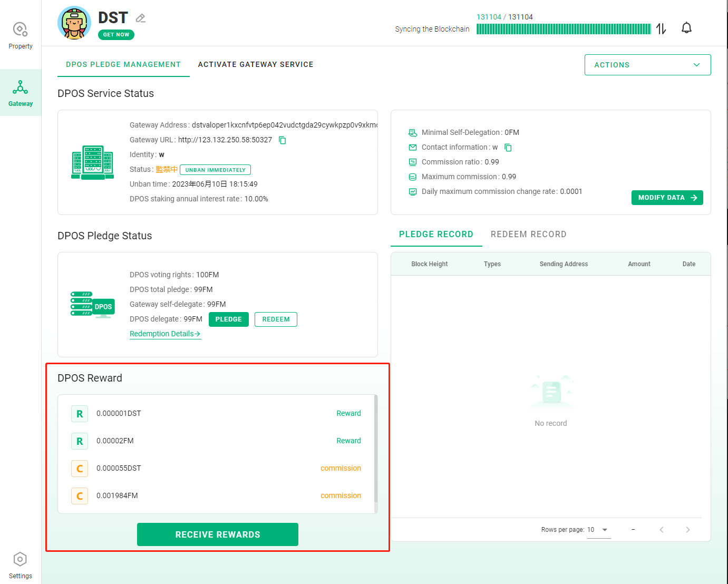Click the sync up-down arrows icon

(661, 28)
